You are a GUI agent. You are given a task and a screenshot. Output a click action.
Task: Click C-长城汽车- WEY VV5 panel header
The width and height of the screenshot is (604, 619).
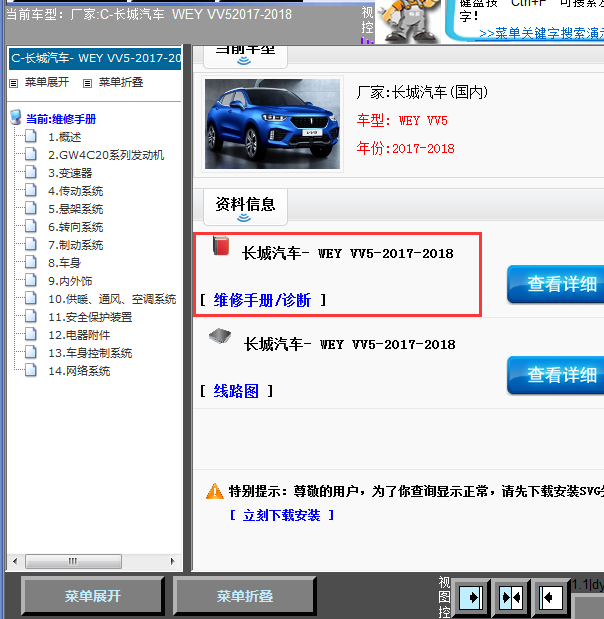point(95,58)
